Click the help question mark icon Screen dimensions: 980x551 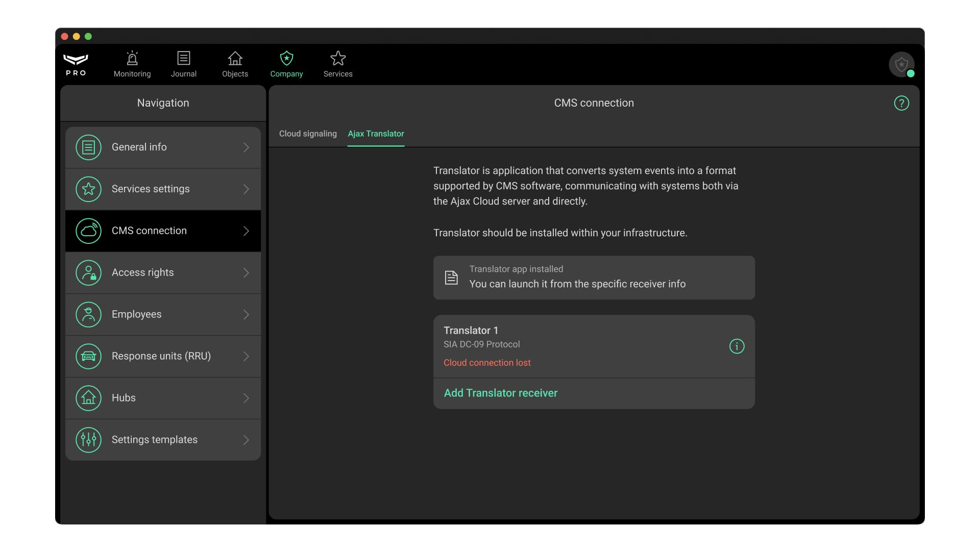(901, 103)
